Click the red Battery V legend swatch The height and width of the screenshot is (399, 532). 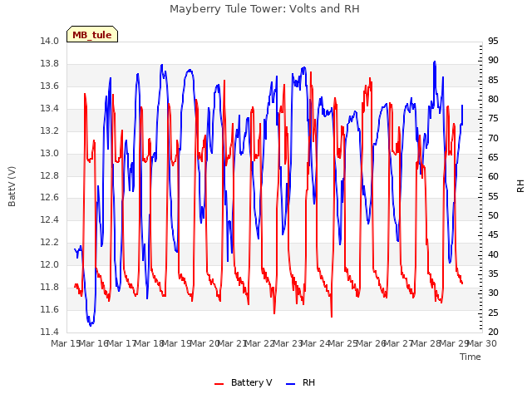coord(219,383)
